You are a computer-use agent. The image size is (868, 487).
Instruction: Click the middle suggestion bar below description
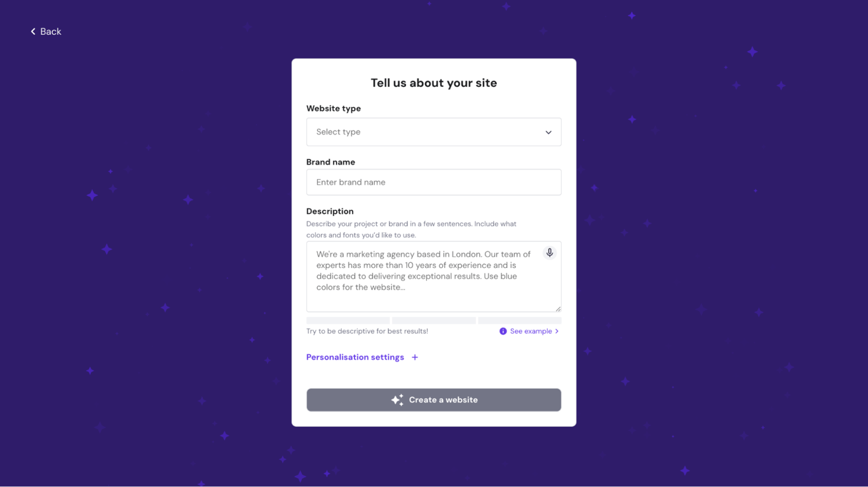433,320
